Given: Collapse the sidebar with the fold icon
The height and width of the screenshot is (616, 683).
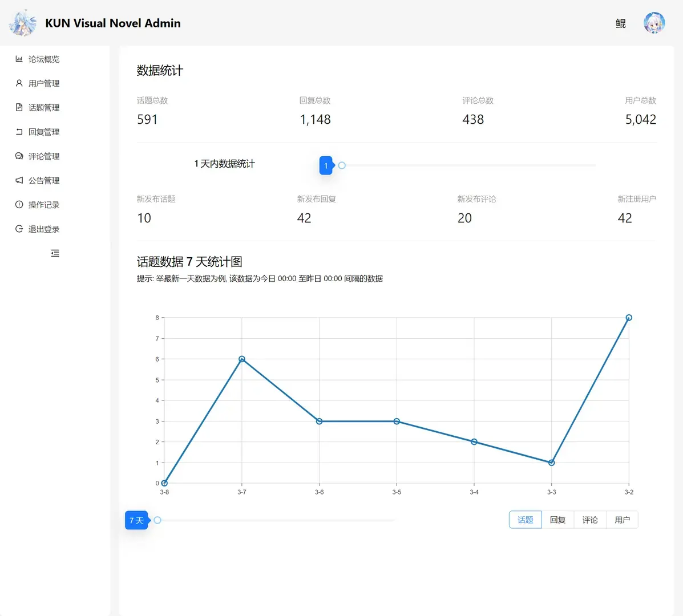Looking at the screenshot, I should pyautogui.click(x=55, y=253).
